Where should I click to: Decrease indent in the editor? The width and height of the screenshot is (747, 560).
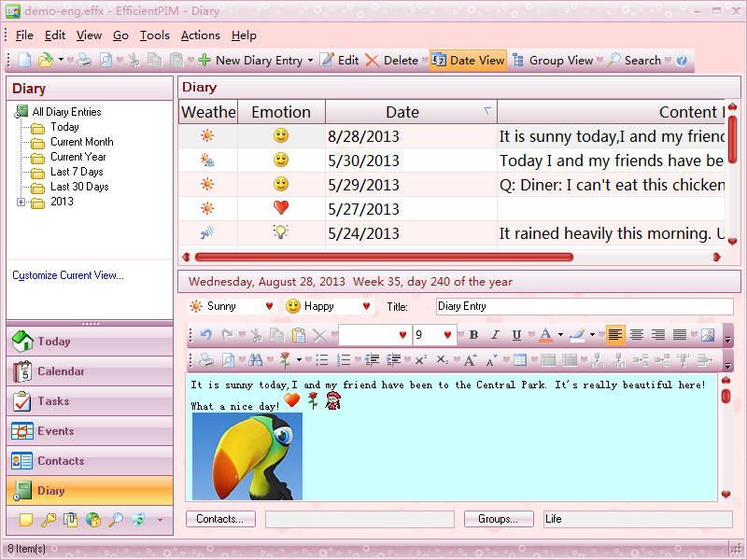point(372,360)
